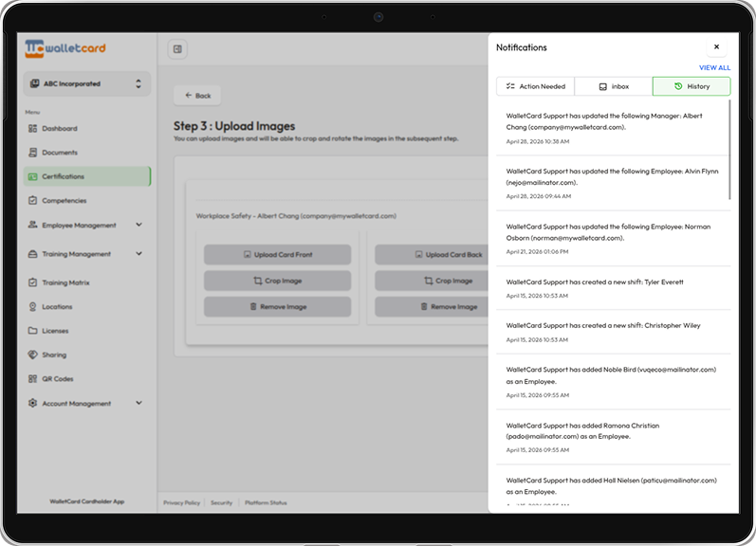
Task: Click the Training Matrix checklist icon
Action: (x=32, y=282)
